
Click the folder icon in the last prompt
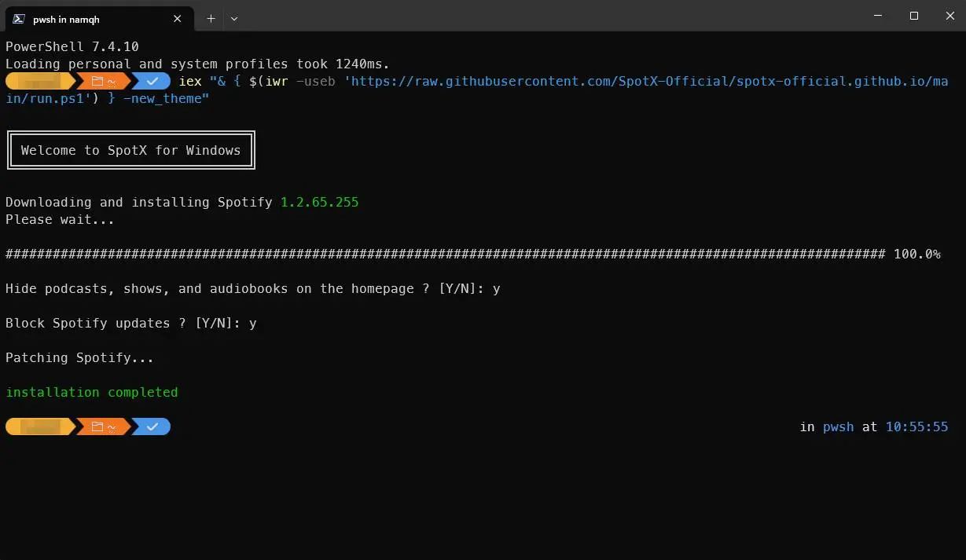(x=97, y=427)
